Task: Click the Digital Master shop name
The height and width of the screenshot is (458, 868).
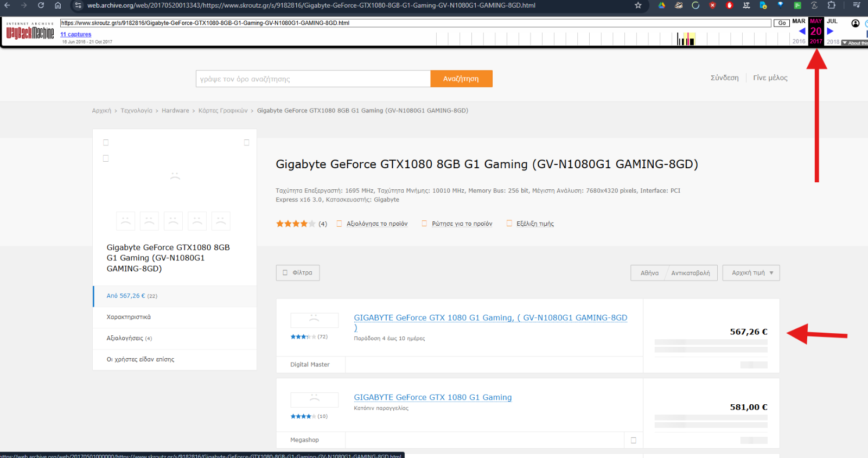Action: point(310,365)
